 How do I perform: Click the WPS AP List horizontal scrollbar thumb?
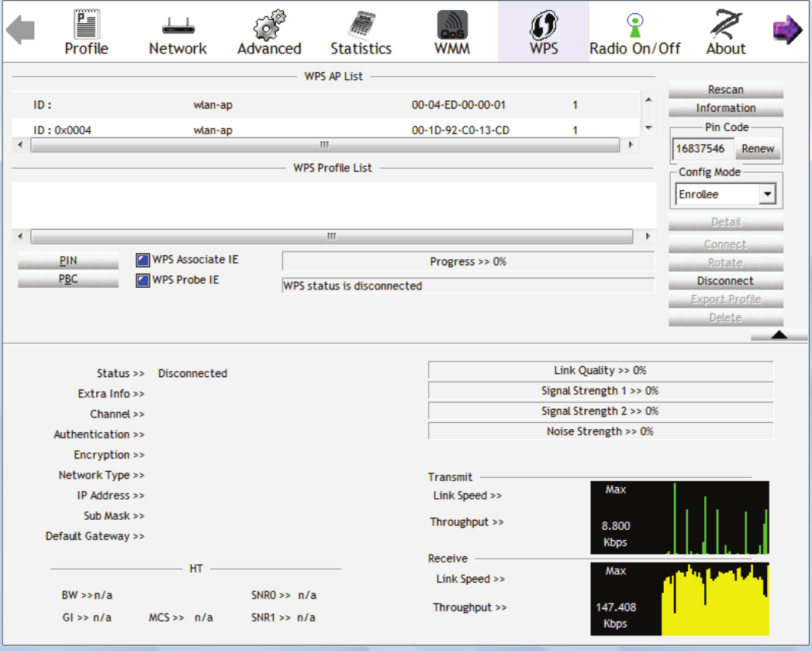(325, 144)
